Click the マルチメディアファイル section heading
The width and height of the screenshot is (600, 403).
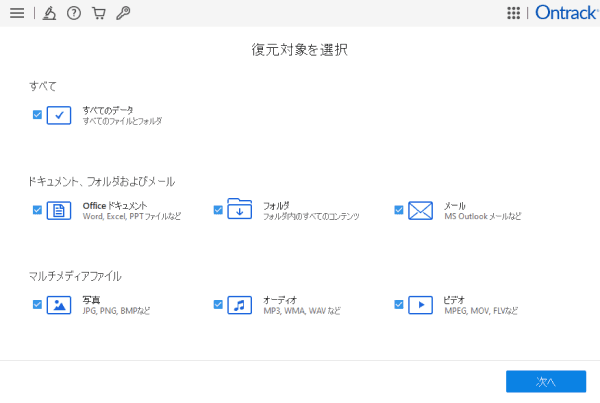[75, 276]
